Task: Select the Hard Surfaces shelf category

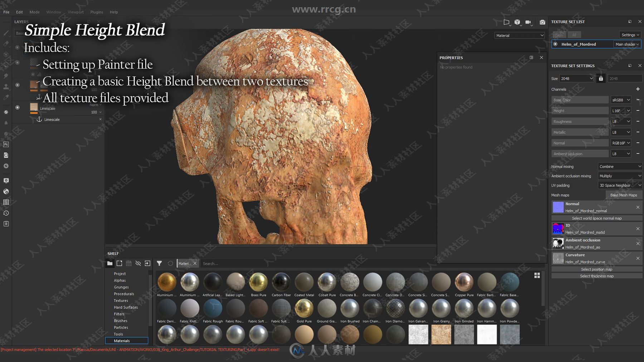Action: pos(126,307)
